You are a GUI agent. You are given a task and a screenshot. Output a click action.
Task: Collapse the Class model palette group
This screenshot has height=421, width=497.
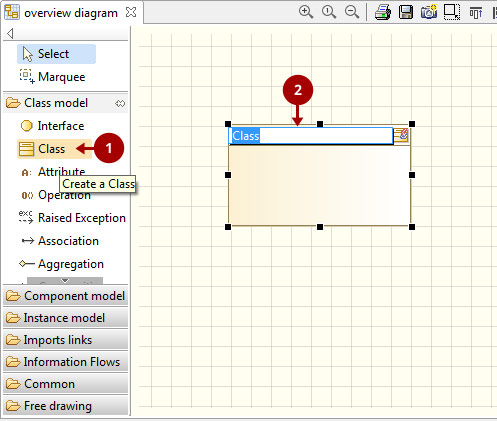[56, 103]
